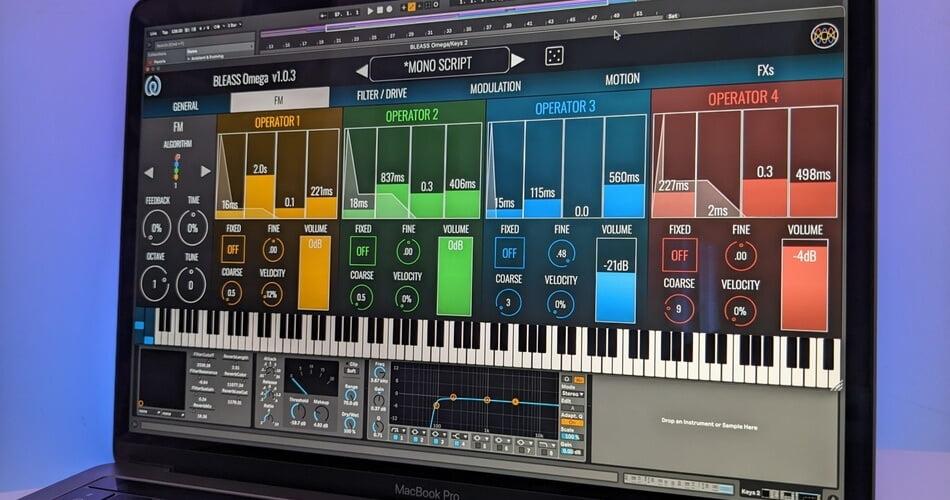Open the FXs tab
The image size is (950, 500).
(x=766, y=71)
